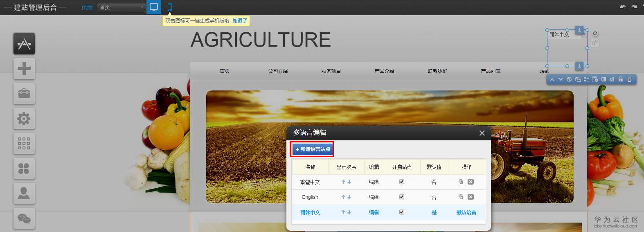Click the top download handle on widget
Viewport: 644px width, 232px height.
click(579, 30)
